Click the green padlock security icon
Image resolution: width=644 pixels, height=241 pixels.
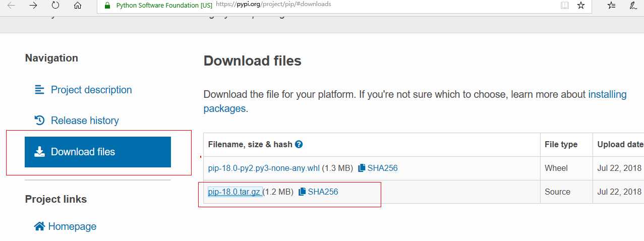coord(107,6)
